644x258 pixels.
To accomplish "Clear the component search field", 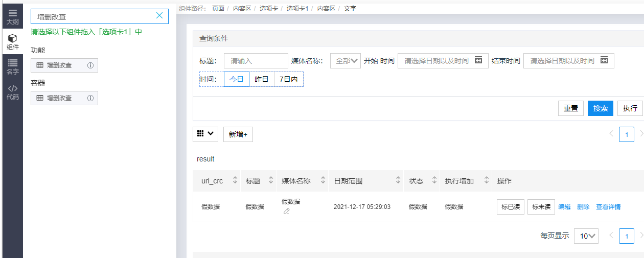I will pyautogui.click(x=159, y=16).
